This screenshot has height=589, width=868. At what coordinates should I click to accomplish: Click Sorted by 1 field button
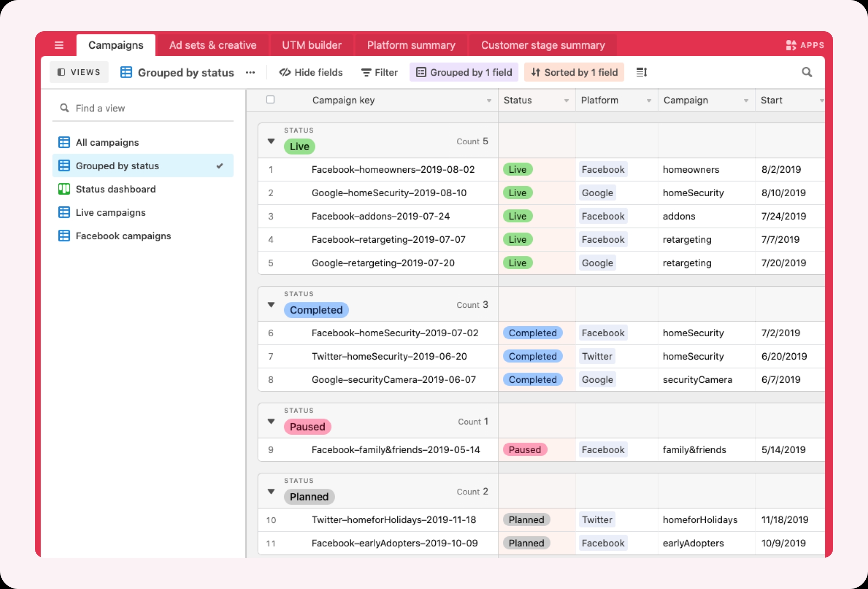click(x=574, y=72)
